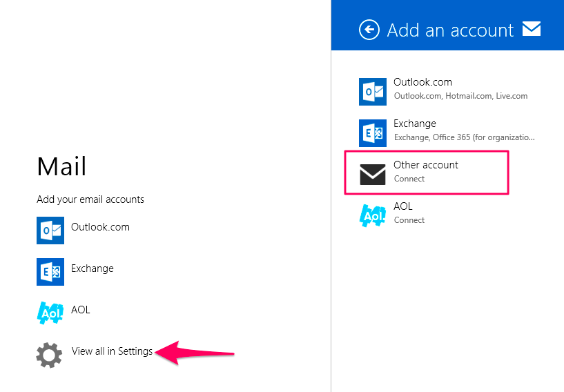Click the black envelope Other account icon
The width and height of the screenshot is (564, 392).
point(373,175)
